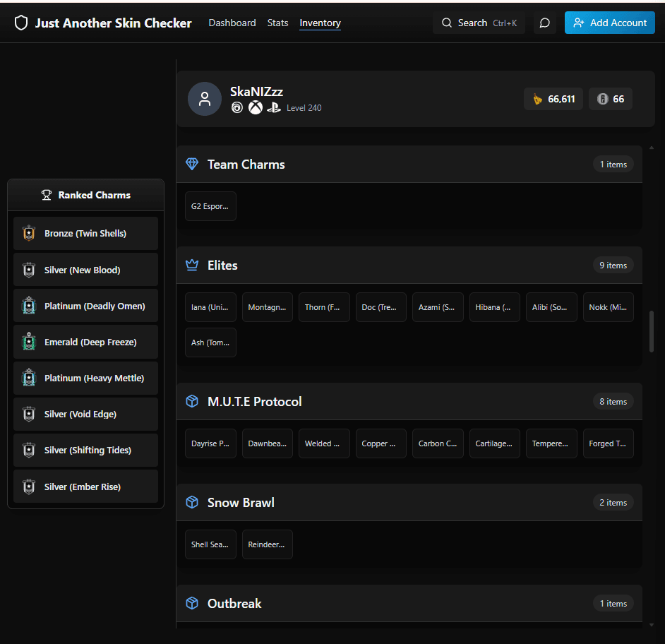
Task: Select the Iana elite skin item
Action: pyautogui.click(x=210, y=307)
